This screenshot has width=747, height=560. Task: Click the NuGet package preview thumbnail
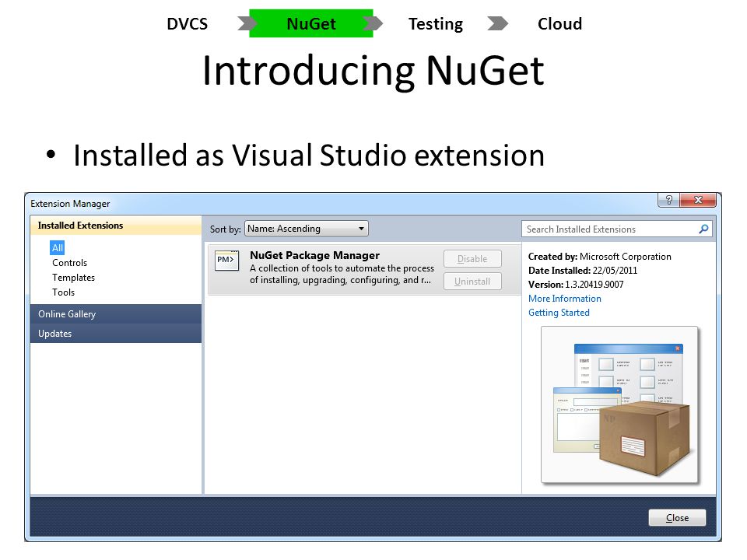[x=620, y=405]
